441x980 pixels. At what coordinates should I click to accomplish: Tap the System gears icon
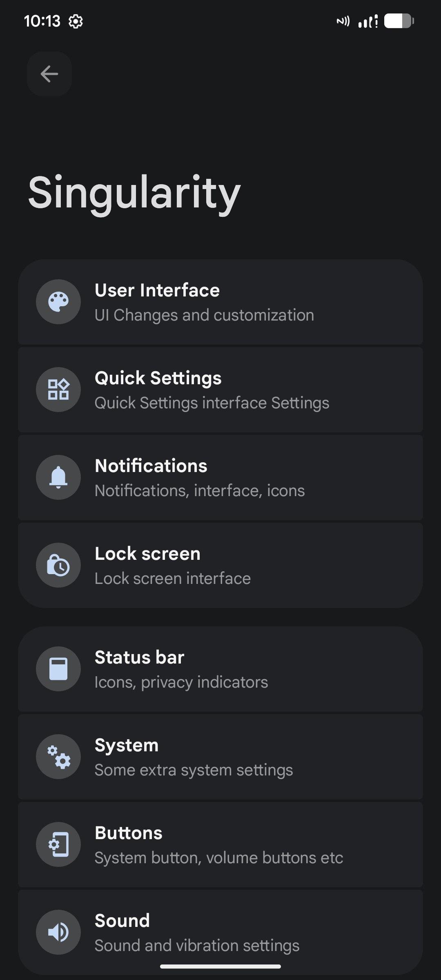pos(58,757)
